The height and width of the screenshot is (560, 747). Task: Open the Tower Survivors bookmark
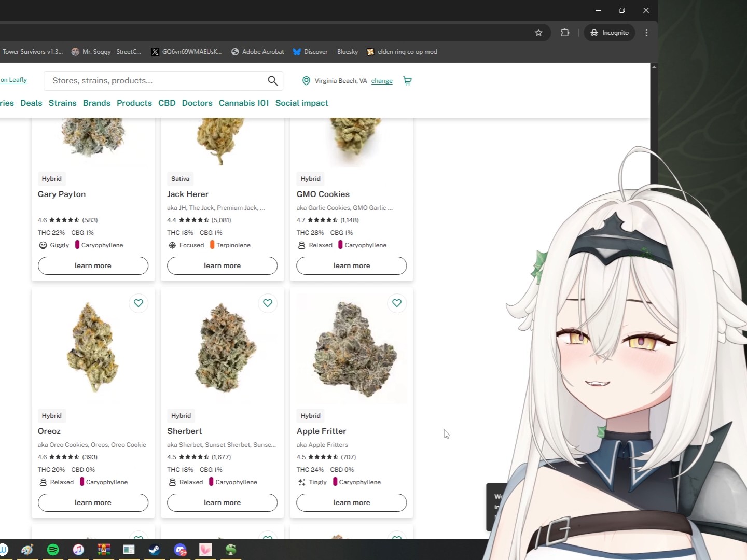click(32, 52)
